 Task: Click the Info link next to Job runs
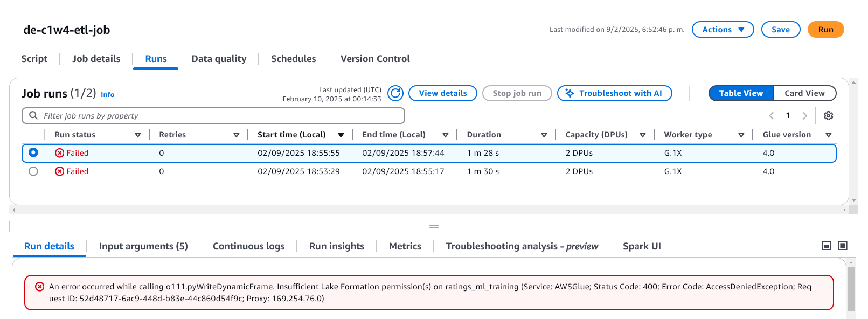[107, 95]
